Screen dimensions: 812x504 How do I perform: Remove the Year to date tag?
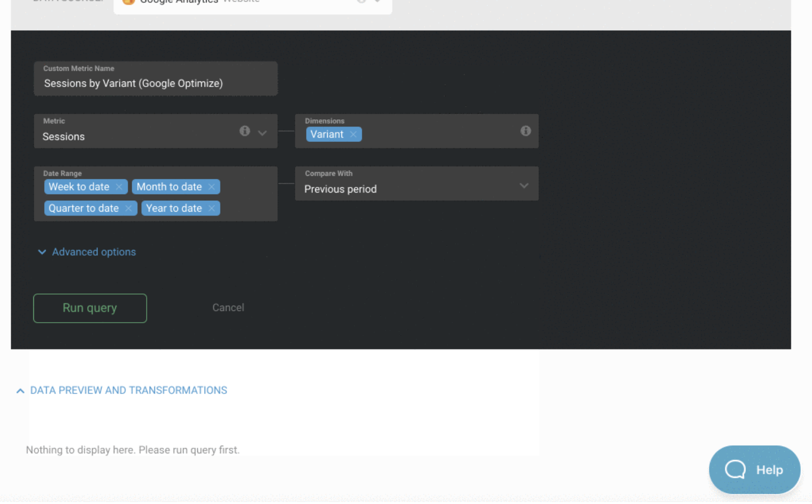[x=211, y=208]
